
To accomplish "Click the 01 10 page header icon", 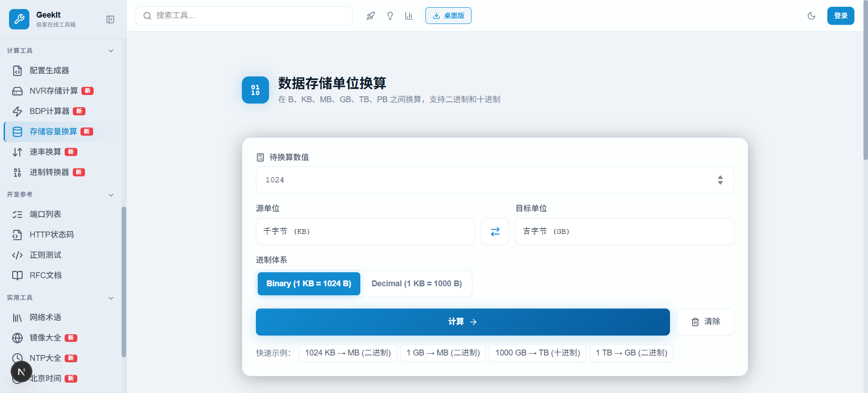I will tap(255, 90).
